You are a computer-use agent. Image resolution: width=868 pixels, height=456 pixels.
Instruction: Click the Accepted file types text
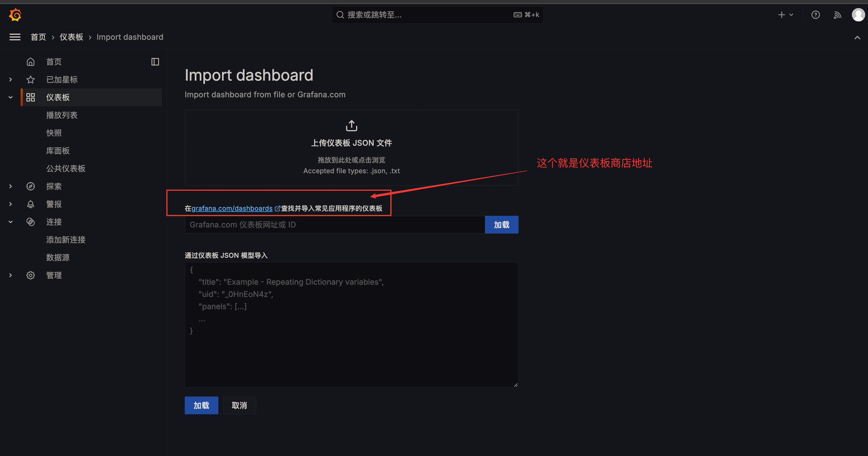tap(351, 171)
